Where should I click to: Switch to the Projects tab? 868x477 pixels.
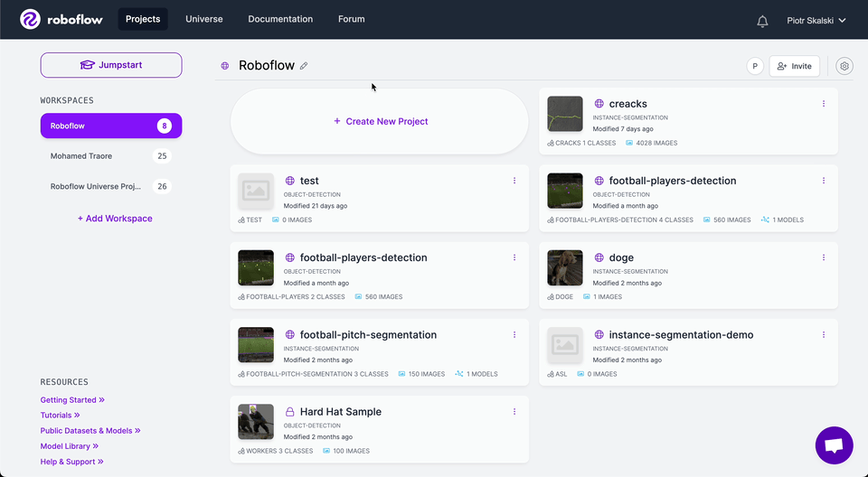coord(143,19)
